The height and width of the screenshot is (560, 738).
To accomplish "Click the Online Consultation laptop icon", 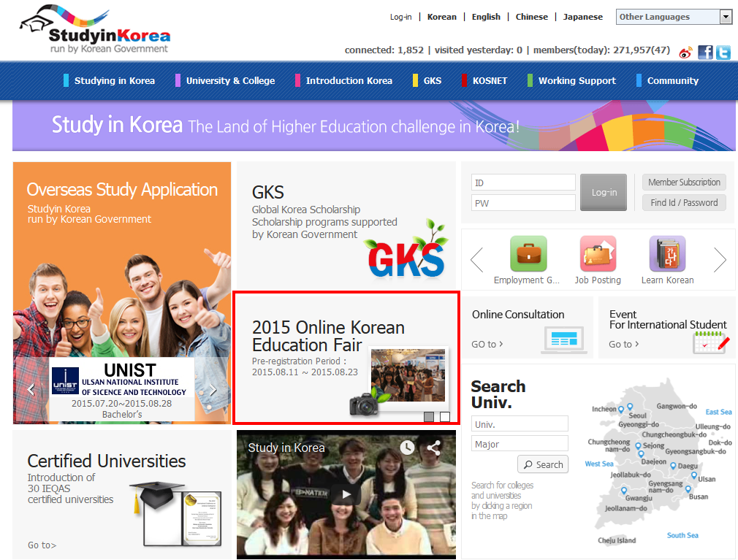I will coord(564,340).
